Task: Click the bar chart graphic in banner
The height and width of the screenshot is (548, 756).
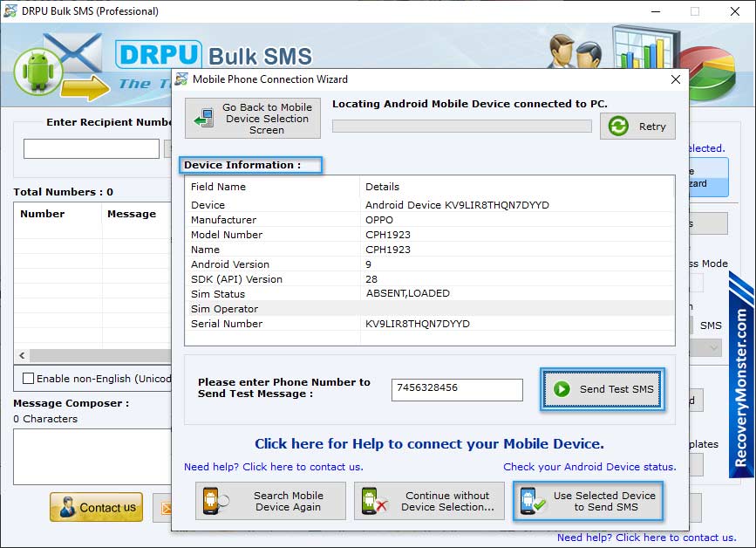Action: tap(645, 47)
